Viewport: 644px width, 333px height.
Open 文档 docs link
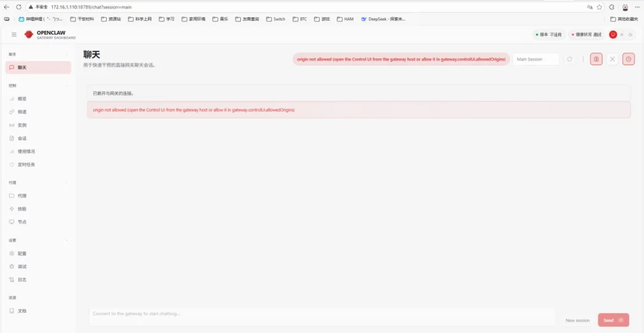[x=38, y=311]
